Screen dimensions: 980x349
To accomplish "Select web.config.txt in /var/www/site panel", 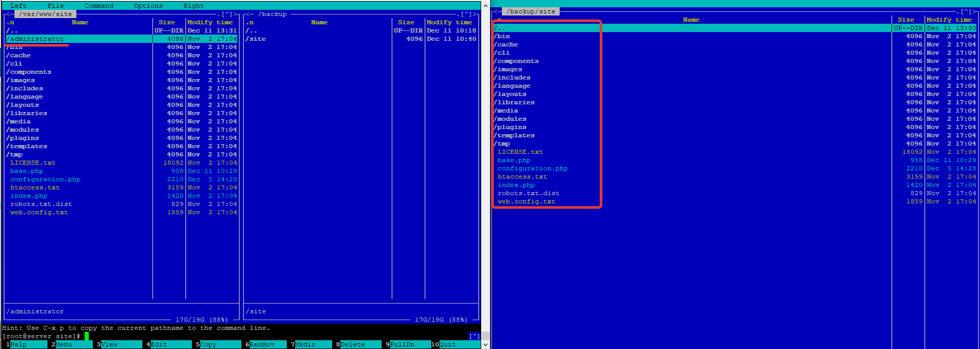I will (121, 212).
